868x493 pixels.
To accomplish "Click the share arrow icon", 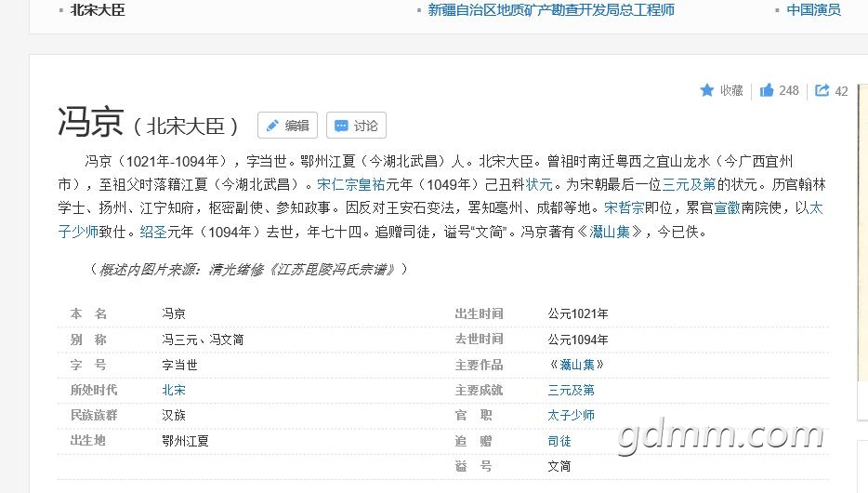I will [822, 90].
